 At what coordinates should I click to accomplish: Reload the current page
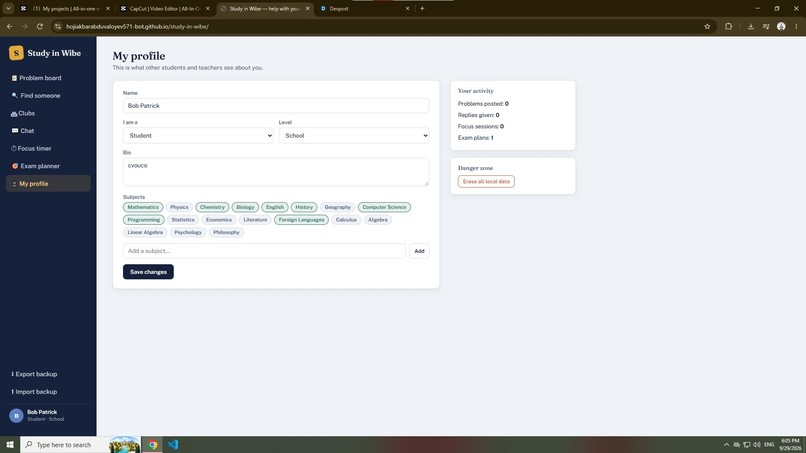click(40, 26)
